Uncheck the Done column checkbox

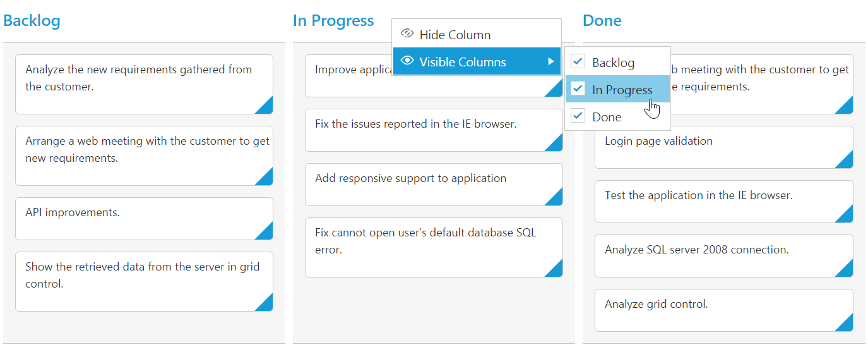[x=578, y=116]
